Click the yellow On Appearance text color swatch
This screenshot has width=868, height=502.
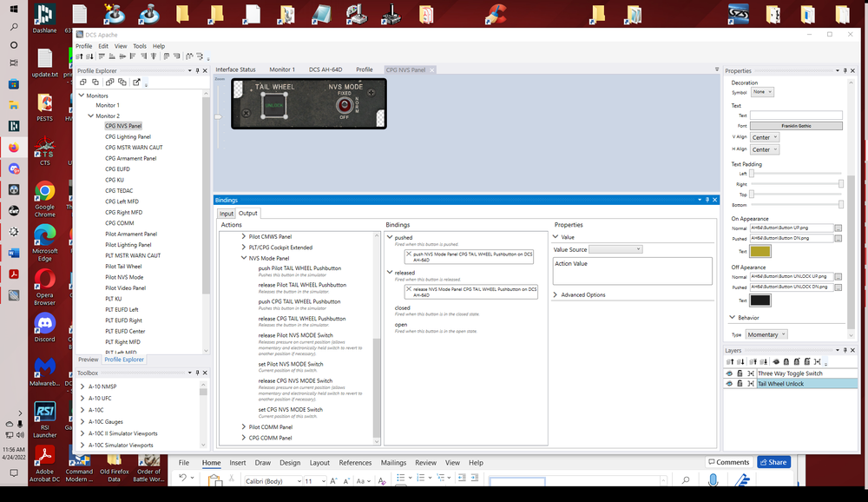(760, 251)
